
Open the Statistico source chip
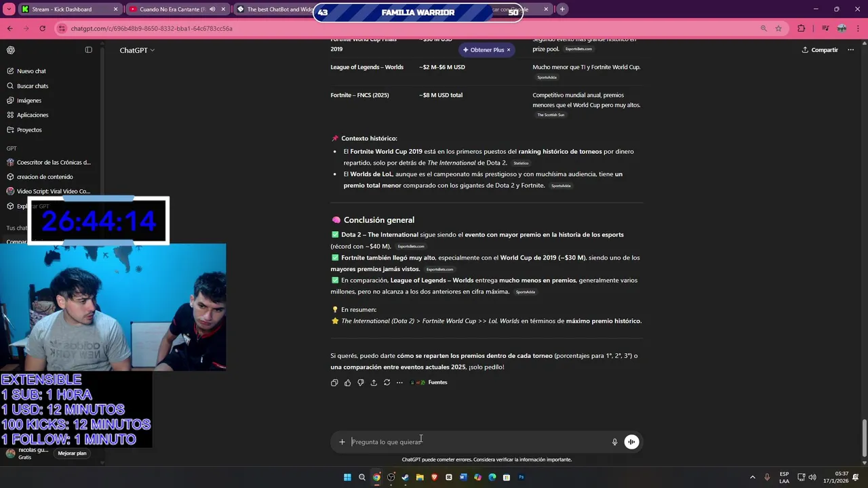pos(521,163)
